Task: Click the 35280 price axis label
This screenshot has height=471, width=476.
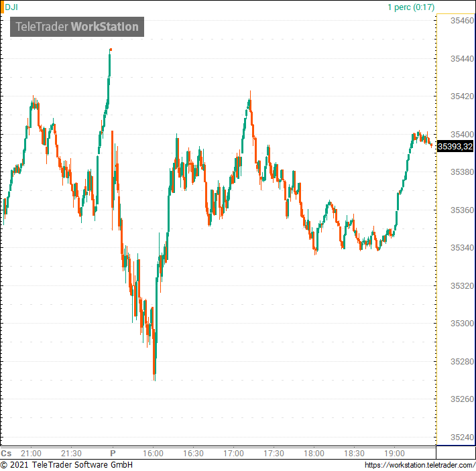Action: pyautogui.click(x=462, y=362)
